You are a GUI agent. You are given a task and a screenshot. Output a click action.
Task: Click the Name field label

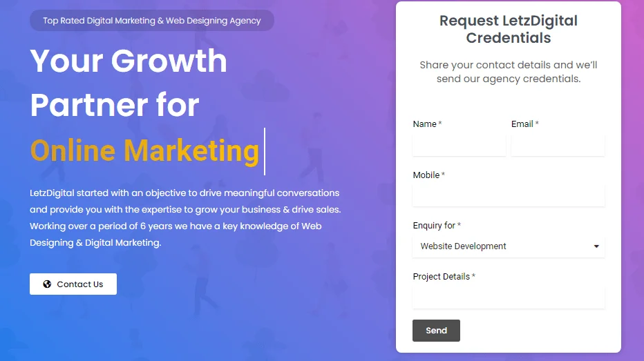pyautogui.click(x=425, y=124)
